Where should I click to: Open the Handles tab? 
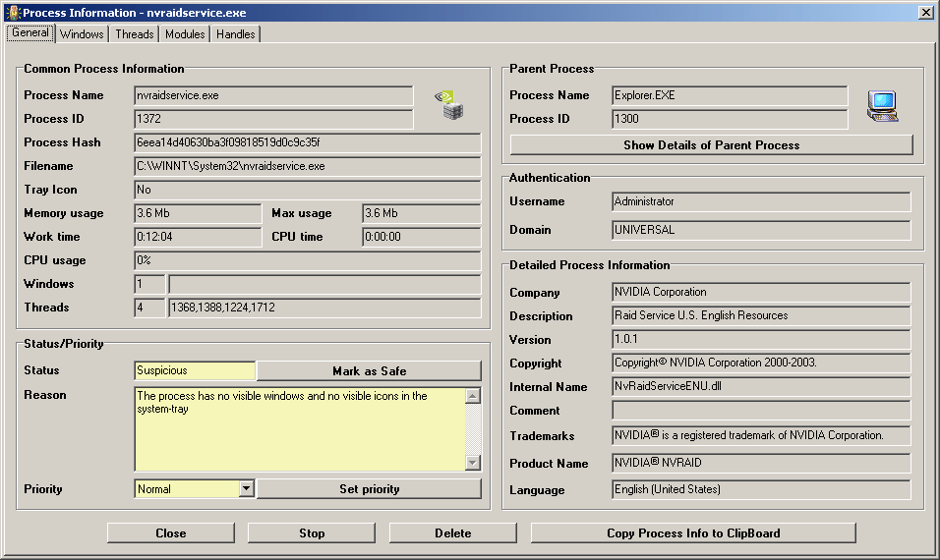[x=236, y=34]
